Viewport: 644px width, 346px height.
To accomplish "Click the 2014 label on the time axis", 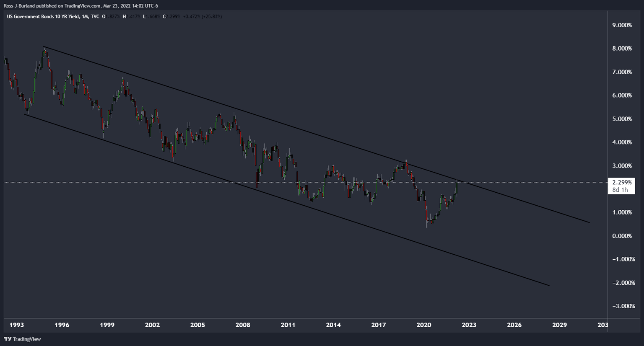I will pyautogui.click(x=333, y=325).
